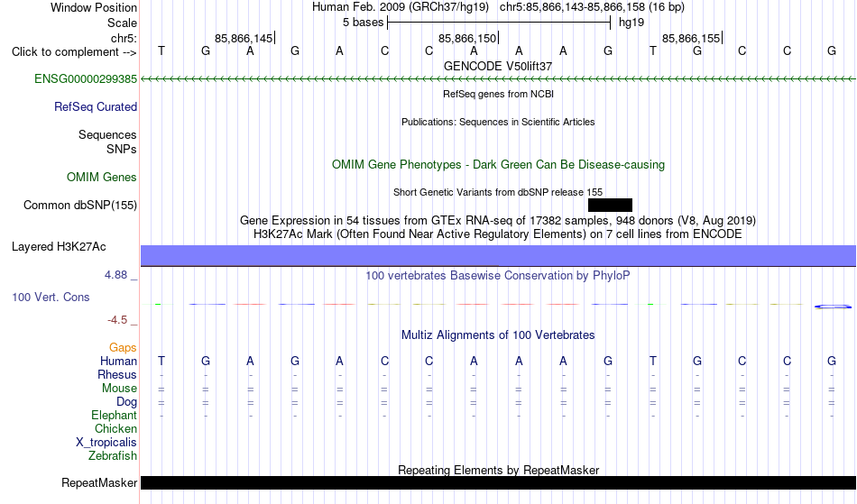Viewport: 857px width, 504px height.
Task: Click 'Short Genetic Variants from dbSNP' title
Action: tap(498, 192)
